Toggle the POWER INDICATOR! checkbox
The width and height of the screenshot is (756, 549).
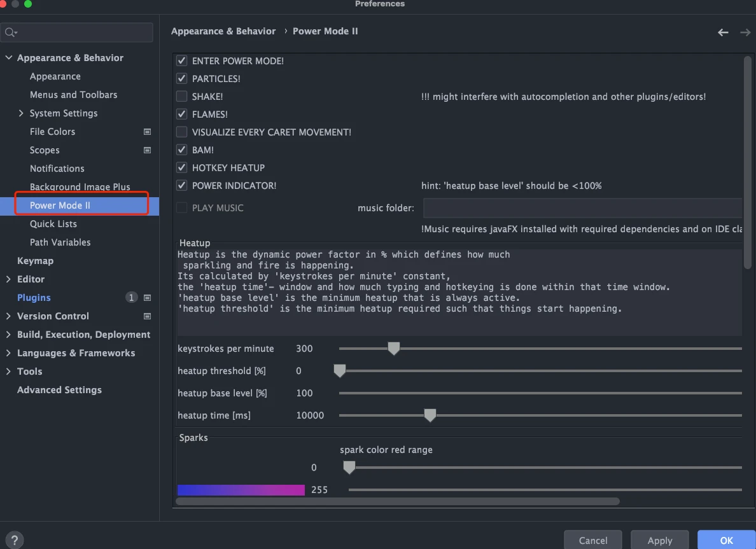click(x=182, y=186)
